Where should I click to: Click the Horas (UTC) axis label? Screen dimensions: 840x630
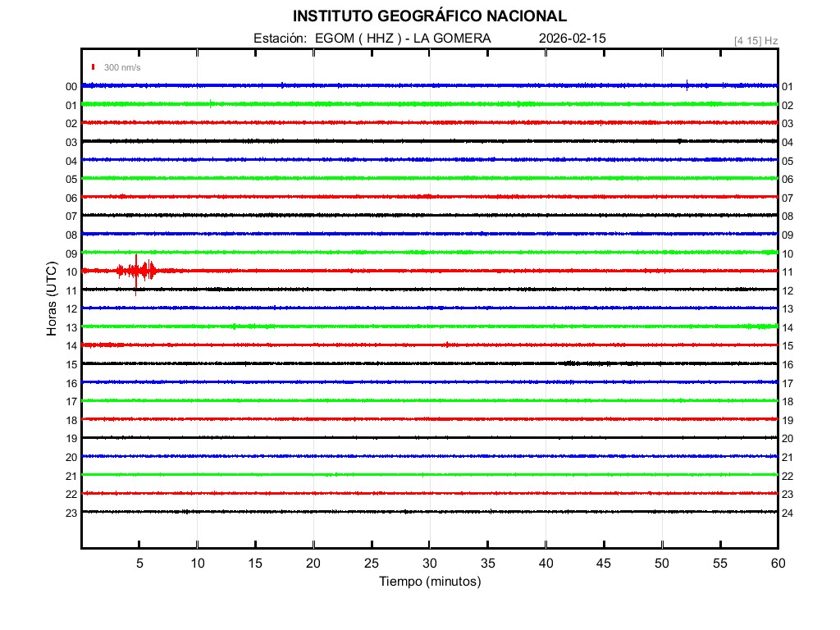52,299
